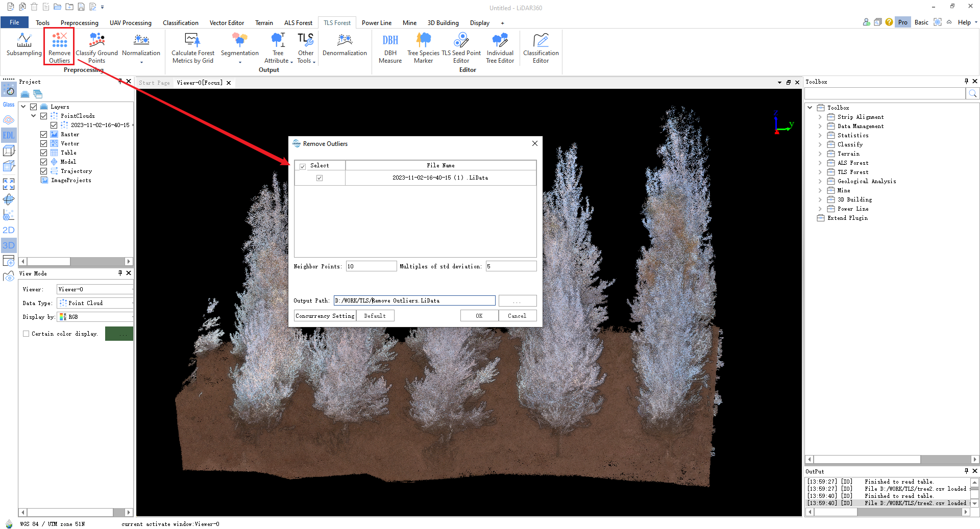Open the Terrain ribbon tab
Screen dimensions: 980x529
coord(264,22)
